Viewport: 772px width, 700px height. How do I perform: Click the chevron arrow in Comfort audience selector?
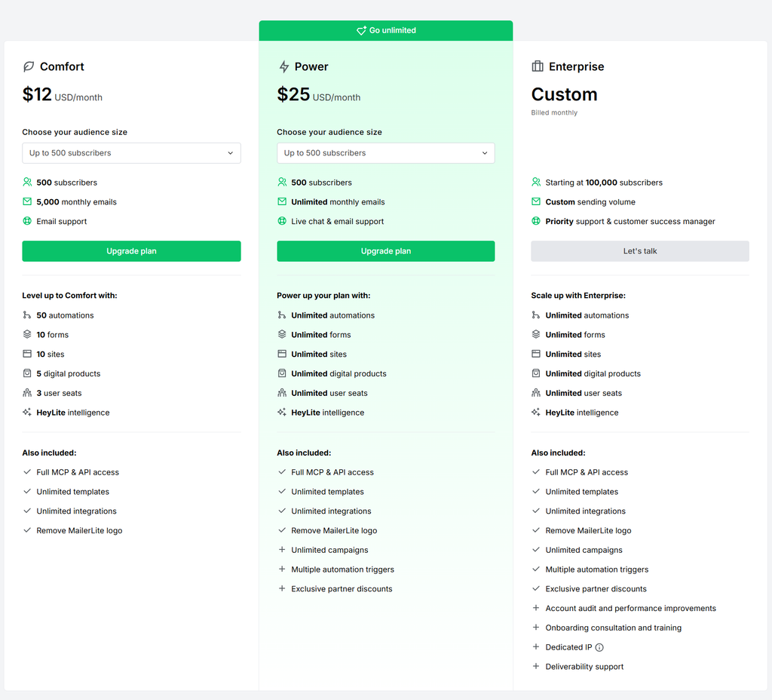(x=231, y=153)
